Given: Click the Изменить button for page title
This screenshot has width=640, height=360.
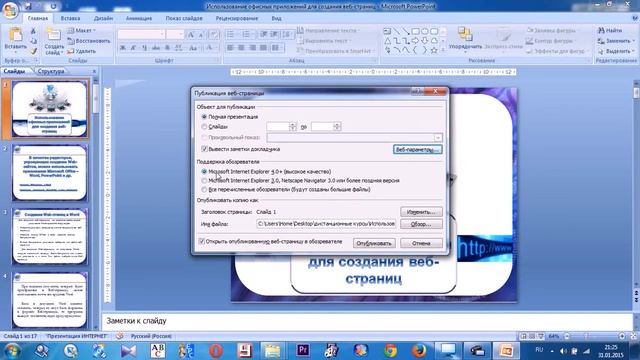Looking at the screenshot, I should pyautogui.click(x=421, y=212).
